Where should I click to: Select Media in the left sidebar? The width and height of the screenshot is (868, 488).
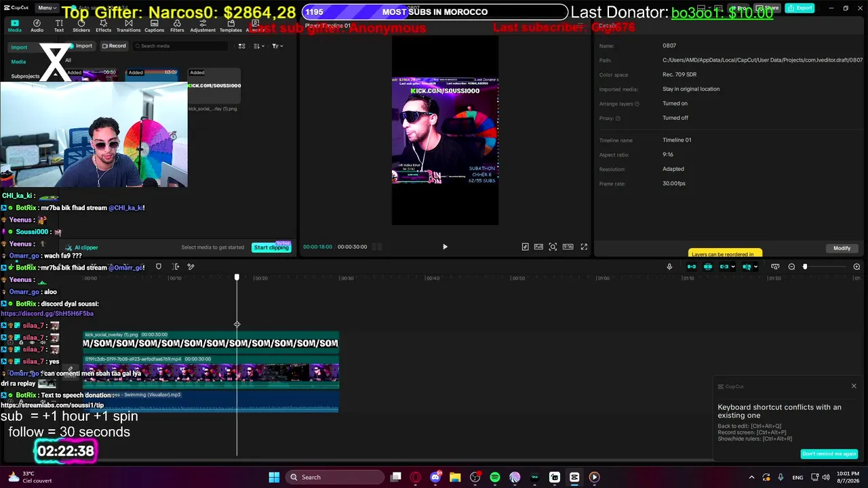pos(18,62)
